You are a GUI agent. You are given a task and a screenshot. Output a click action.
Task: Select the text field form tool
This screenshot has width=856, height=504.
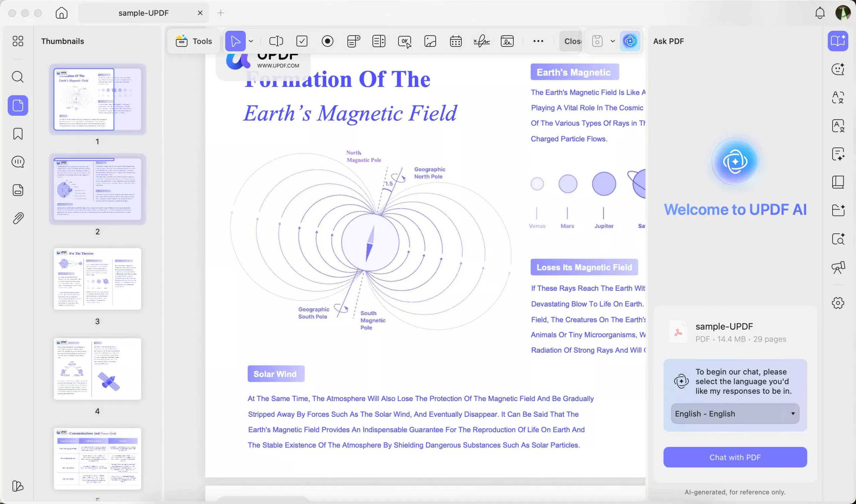(x=276, y=41)
